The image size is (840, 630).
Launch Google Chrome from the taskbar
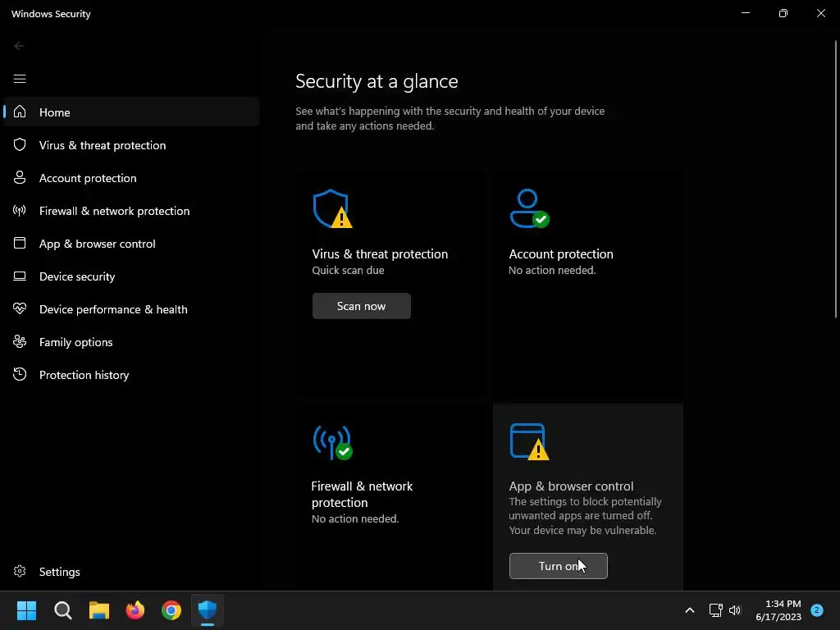171,610
